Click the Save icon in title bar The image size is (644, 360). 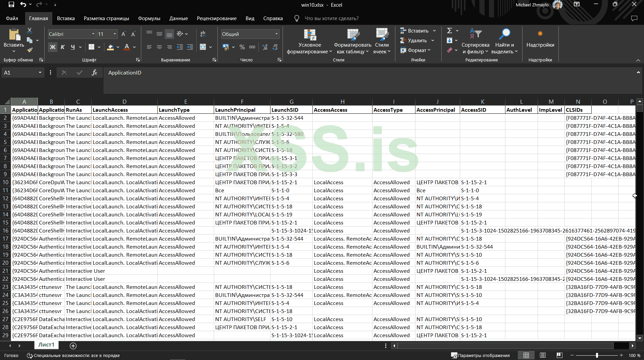point(11,5)
